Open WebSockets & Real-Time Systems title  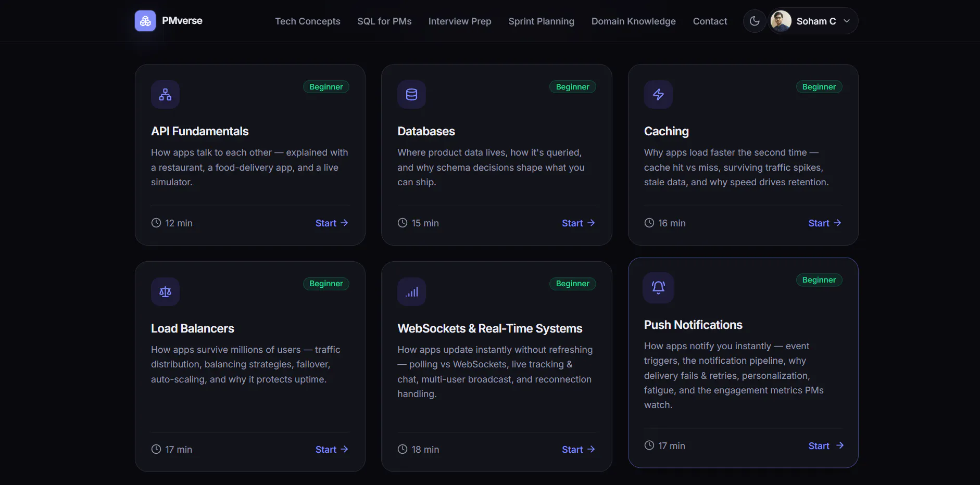(489, 328)
